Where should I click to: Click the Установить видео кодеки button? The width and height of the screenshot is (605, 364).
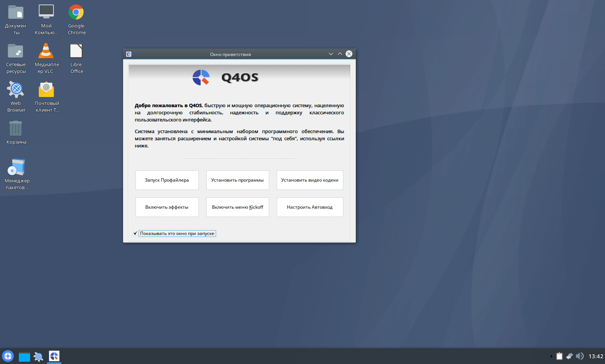310,180
